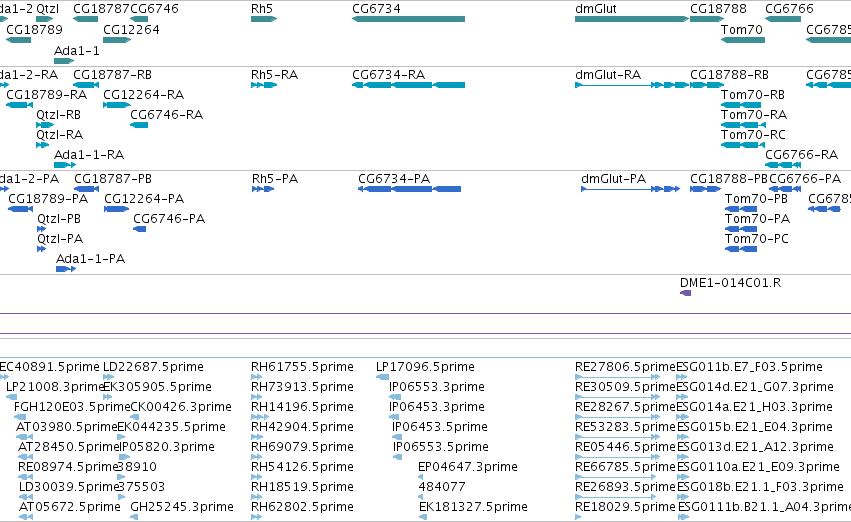Select protein CG18788-PB
This screenshot has height=522, width=851.
point(728,179)
